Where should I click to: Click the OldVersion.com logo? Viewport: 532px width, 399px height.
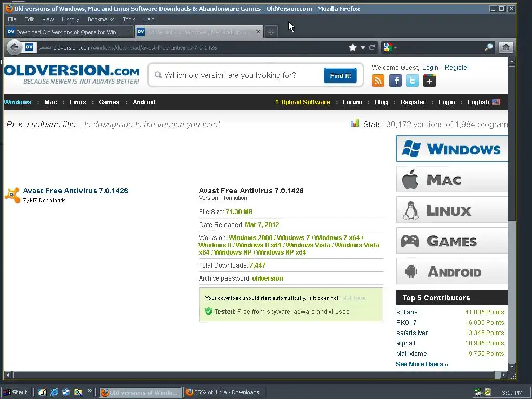click(72, 74)
